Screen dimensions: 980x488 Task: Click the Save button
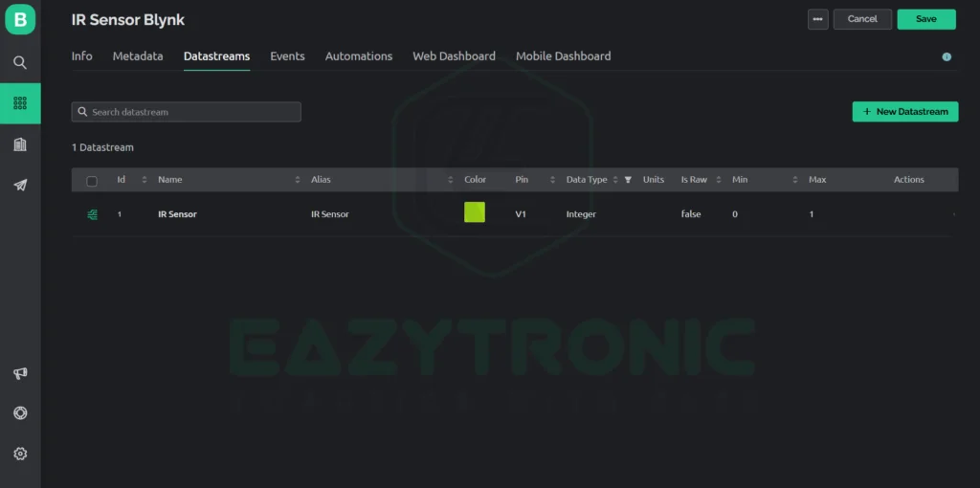926,19
